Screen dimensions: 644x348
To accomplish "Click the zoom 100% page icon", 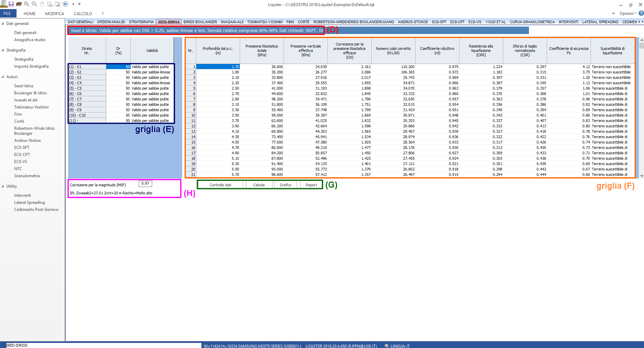I will (x=50, y=4).
